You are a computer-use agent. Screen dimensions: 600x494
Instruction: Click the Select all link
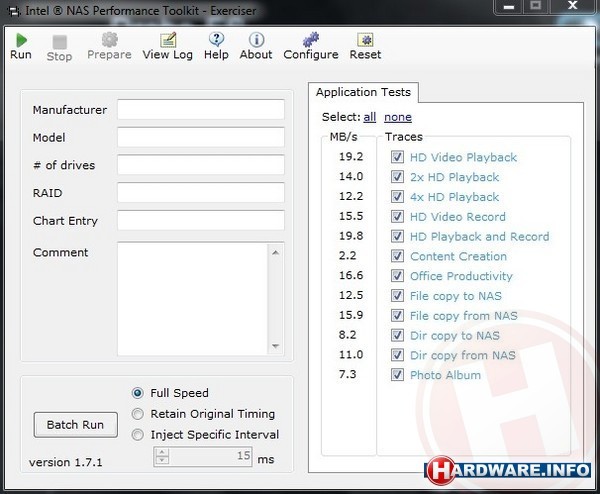pyautogui.click(x=370, y=117)
